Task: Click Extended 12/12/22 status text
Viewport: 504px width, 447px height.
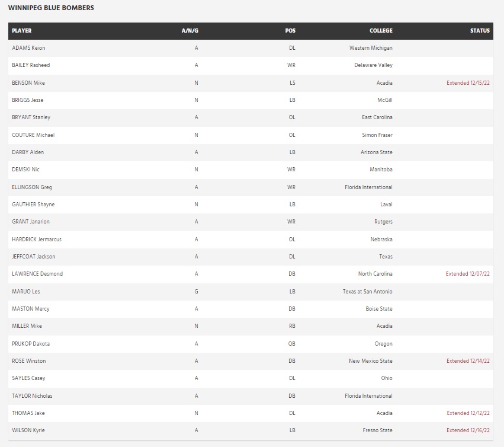Action: click(468, 413)
